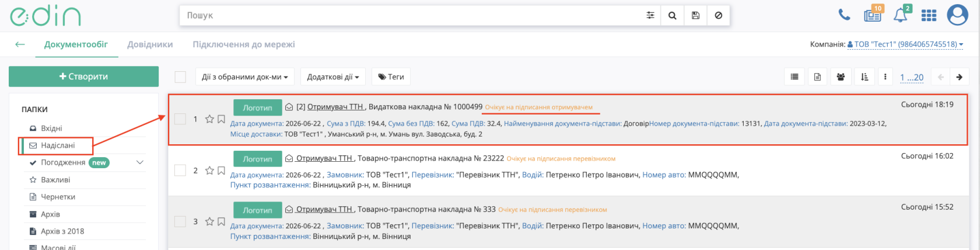The image size is (980, 250).
Task: Open Отримувач ТТН link in Видаткова накладна row
Action: click(x=335, y=107)
